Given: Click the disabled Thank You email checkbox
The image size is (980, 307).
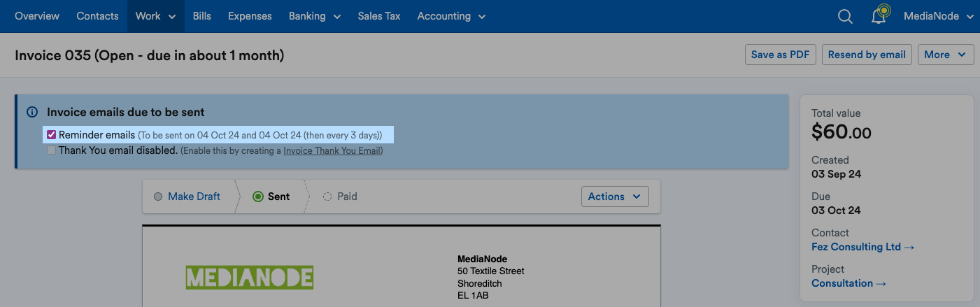Looking at the screenshot, I should (51, 150).
